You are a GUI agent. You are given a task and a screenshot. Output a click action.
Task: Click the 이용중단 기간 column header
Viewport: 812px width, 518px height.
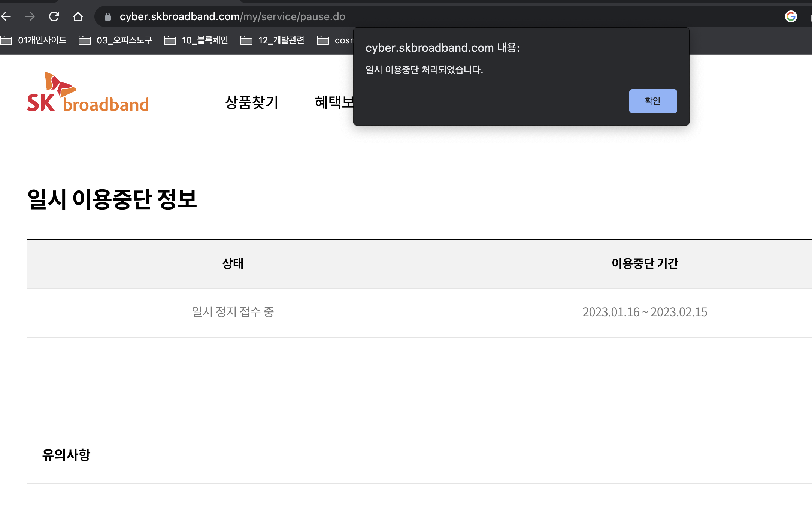(x=645, y=263)
